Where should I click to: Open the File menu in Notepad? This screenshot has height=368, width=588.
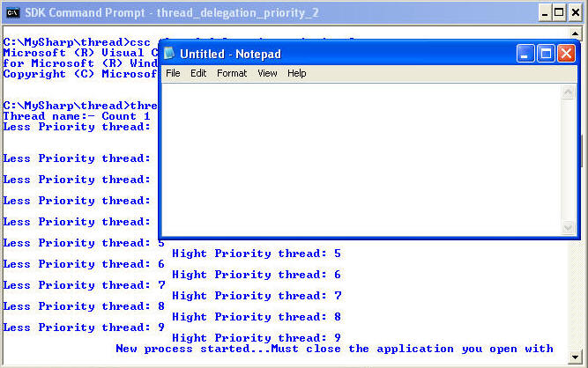(173, 73)
